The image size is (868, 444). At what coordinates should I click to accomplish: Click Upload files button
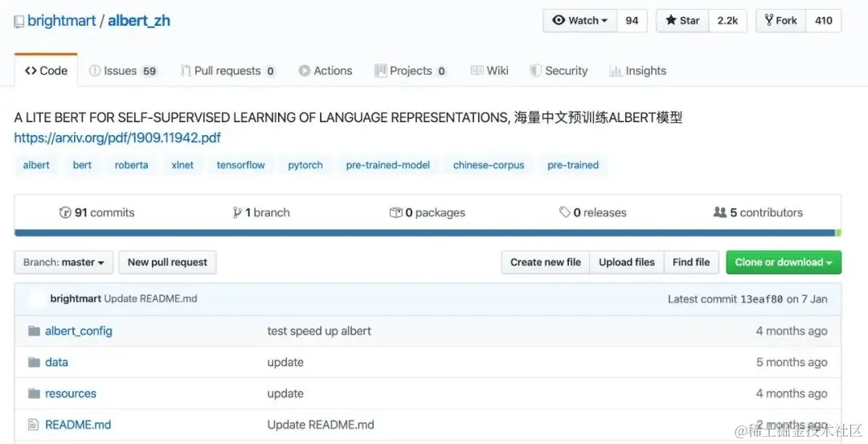(x=627, y=262)
